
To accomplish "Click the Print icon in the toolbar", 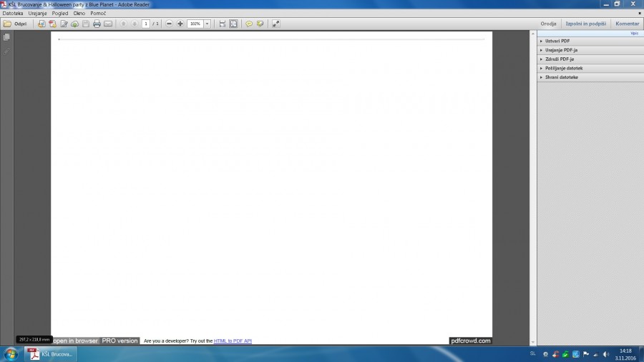I will tap(97, 24).
